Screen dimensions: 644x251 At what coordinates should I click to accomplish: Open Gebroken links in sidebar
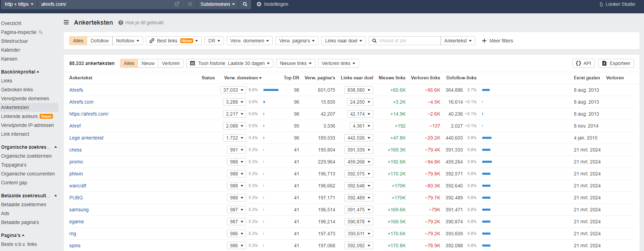coord(17,90)
